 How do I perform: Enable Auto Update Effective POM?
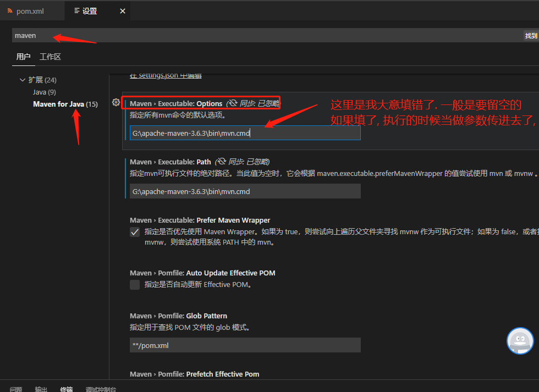(135, 284)
